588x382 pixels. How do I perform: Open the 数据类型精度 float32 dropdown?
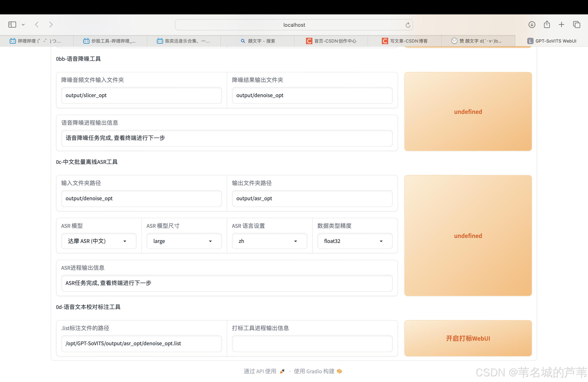point(355,241)
